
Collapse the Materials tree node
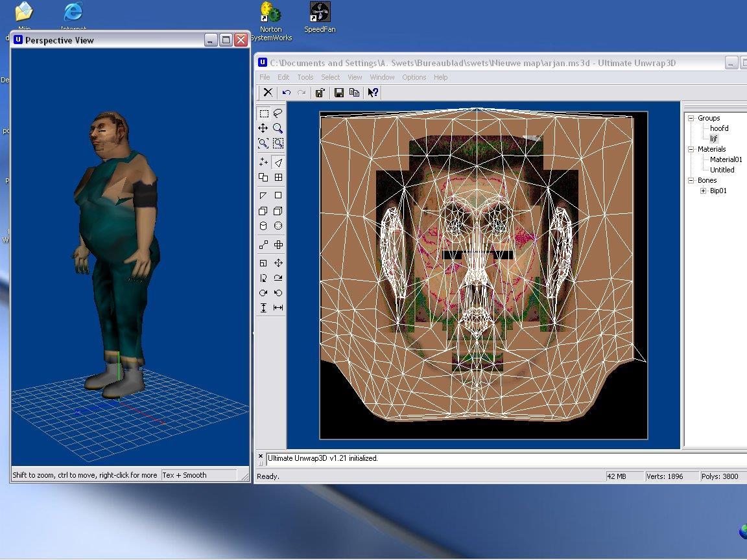coord(691,149)
